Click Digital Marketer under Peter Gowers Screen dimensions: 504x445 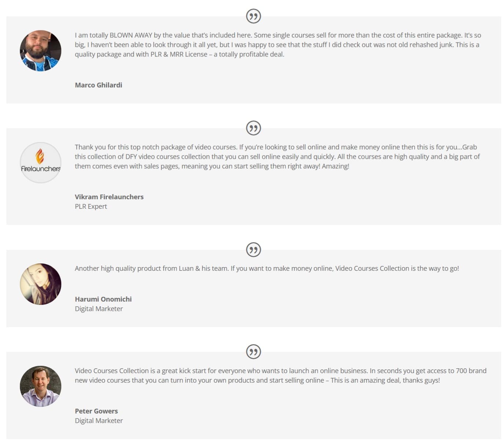coord(99,421)
